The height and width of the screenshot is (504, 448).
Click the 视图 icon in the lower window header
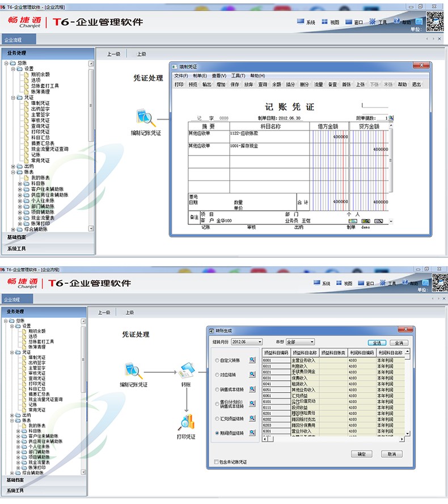[x=339, y=283]
